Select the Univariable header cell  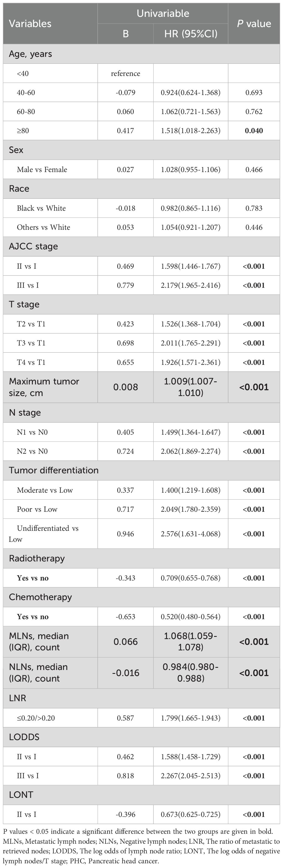(163, 14)
